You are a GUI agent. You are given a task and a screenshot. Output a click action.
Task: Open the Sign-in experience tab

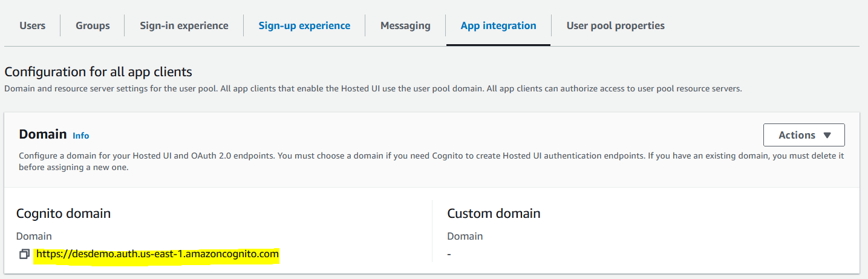click(x=184, y=25)
